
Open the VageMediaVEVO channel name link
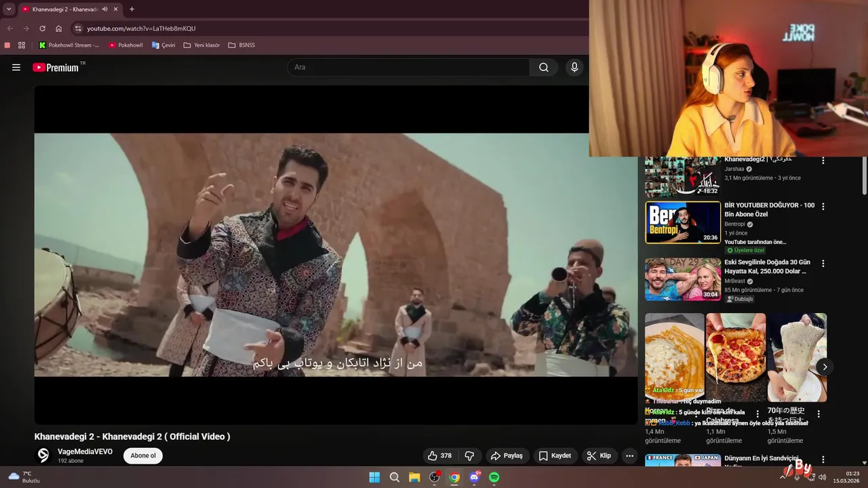coord(85,451)
